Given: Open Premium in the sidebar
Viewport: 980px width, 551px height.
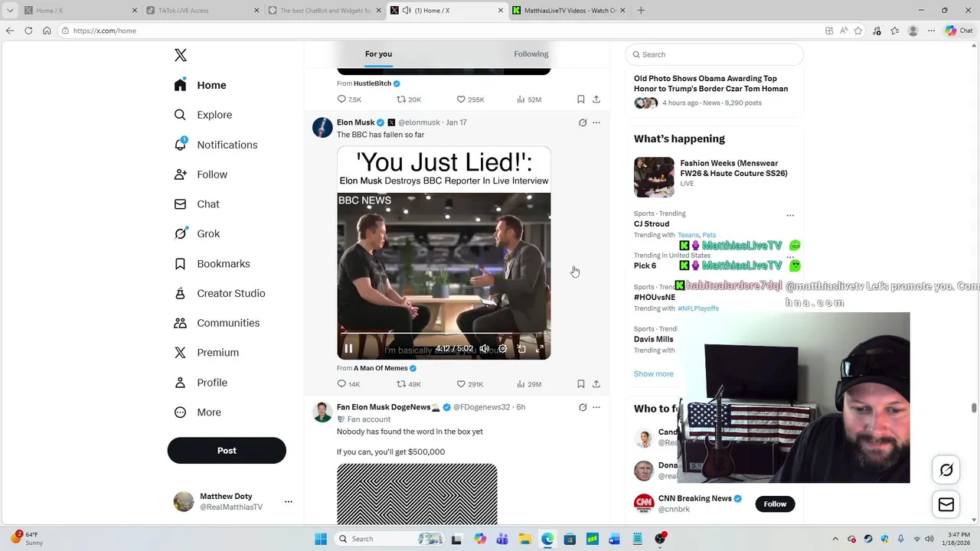Looking at the screenshot, I should 207,353.
